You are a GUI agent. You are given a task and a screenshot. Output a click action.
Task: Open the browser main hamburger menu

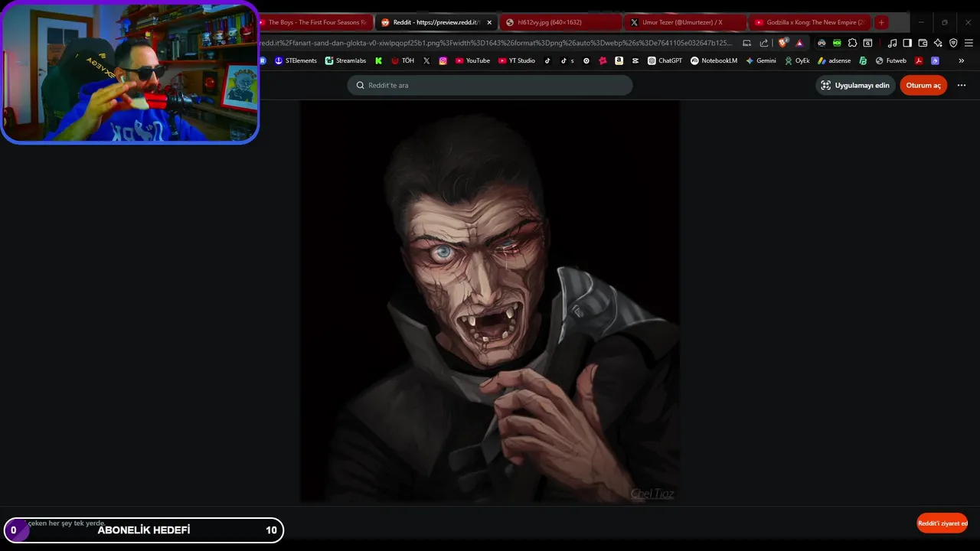tap(969, 43)
